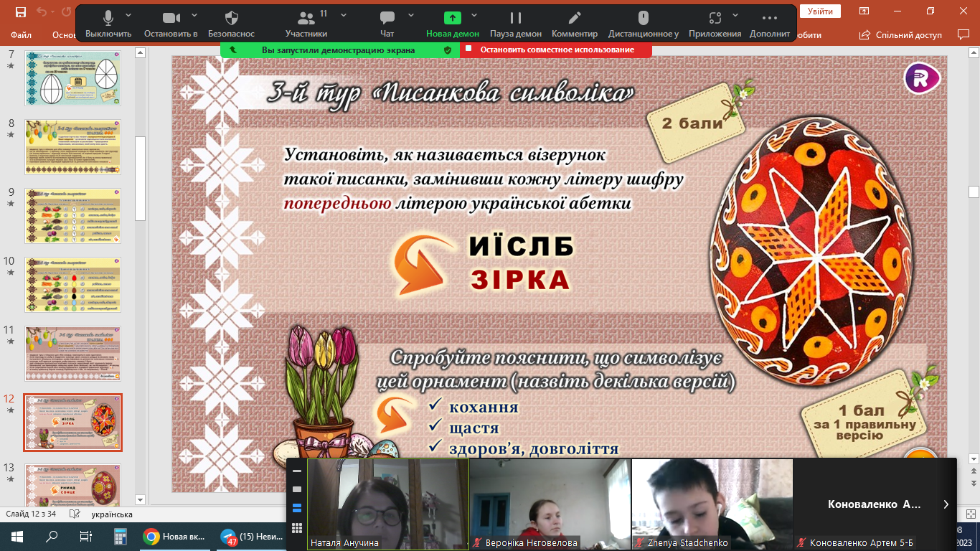Mute microphone with Выключить button
980x551 pixels.
tap(108, 24)
